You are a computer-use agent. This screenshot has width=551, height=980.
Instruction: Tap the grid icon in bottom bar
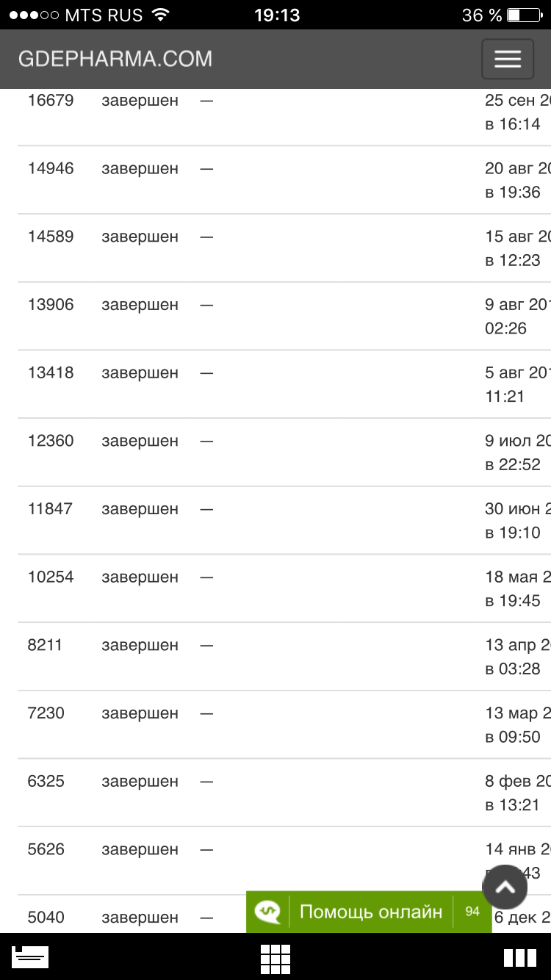(x=275, y=958)
